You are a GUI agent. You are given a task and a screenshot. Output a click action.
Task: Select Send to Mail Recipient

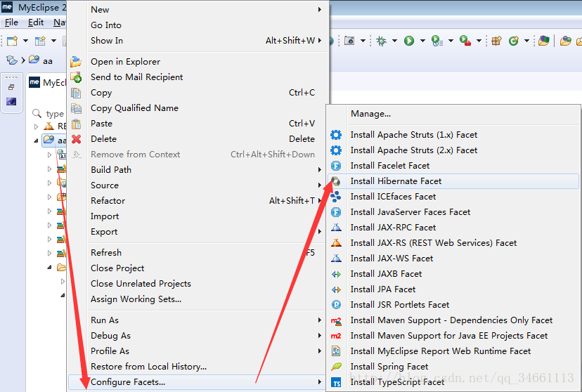[197, 77]
